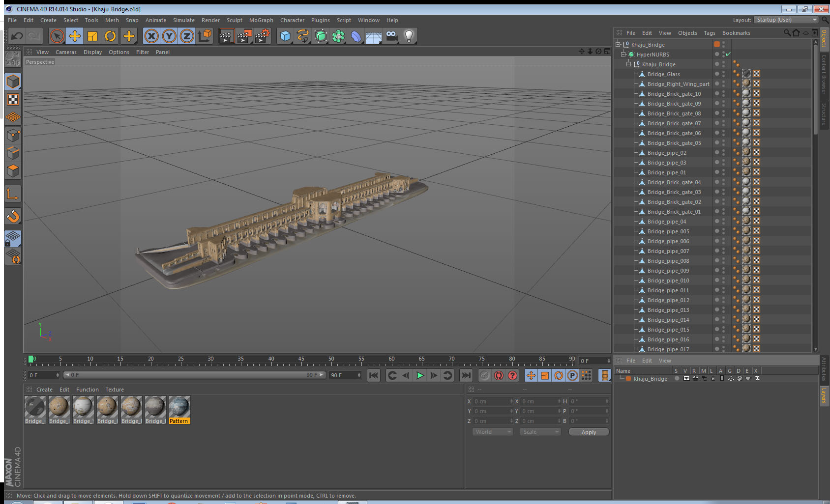
Task: Click the timeline marker at frame 45
Action: pos(301,360)
